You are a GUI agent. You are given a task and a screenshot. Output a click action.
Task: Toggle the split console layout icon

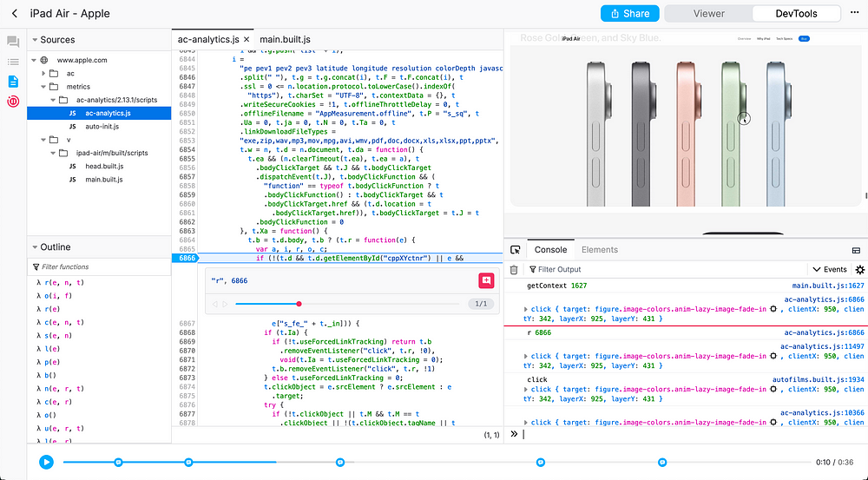coord(856,250)
